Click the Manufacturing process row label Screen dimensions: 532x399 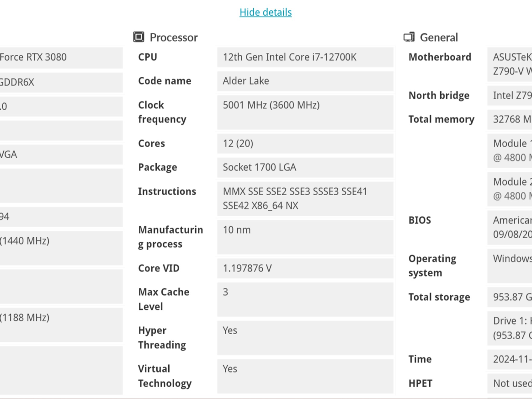[170, 237]
